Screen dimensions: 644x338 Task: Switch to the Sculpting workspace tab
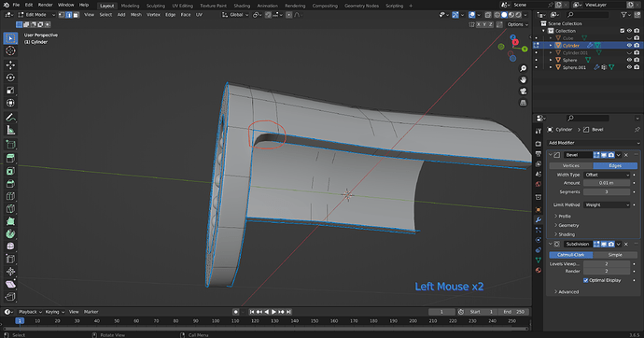(156, 6)
